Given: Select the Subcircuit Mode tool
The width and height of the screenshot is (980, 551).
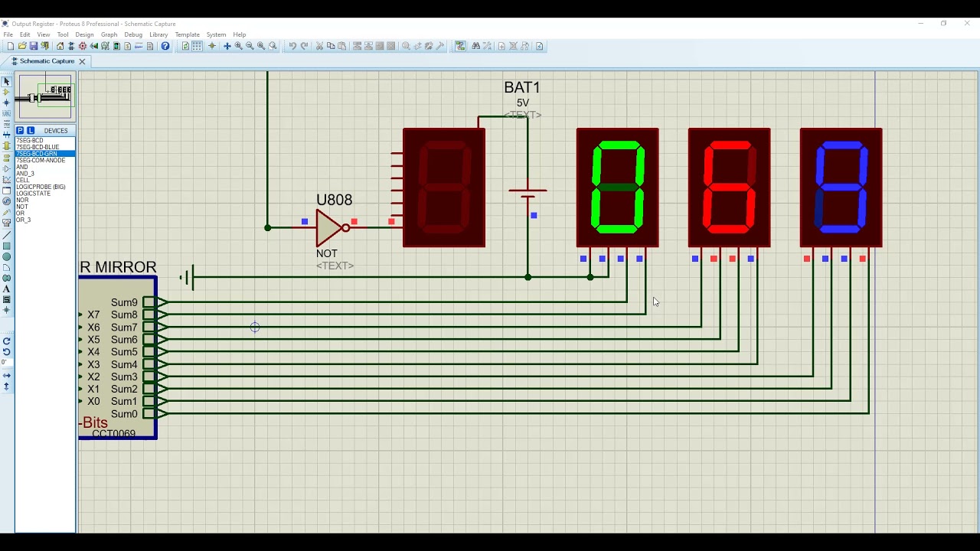Looking at the screenshot, I should coord(6,145).
